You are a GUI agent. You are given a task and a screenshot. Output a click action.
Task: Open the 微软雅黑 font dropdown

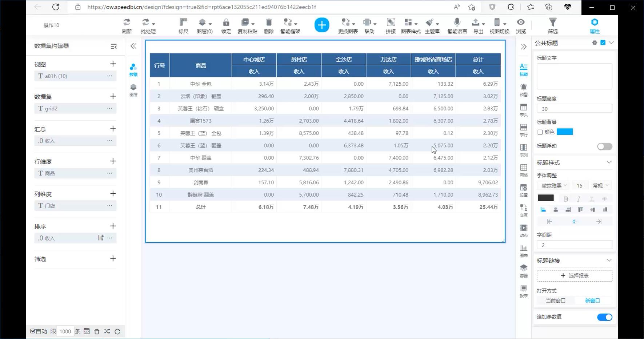[x=554, y=186]
